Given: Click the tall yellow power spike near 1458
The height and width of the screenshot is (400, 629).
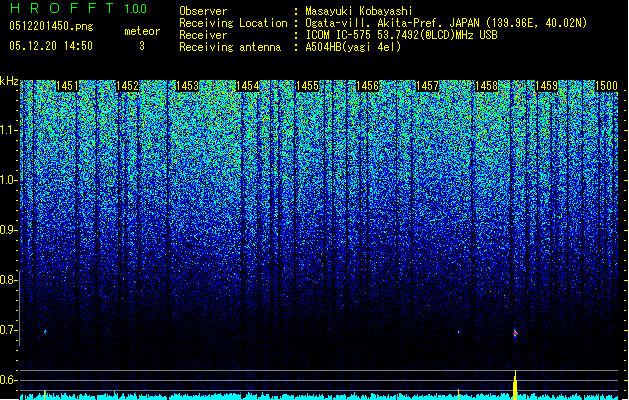Looking at the screenshot, I should click(x=515, y=385).
